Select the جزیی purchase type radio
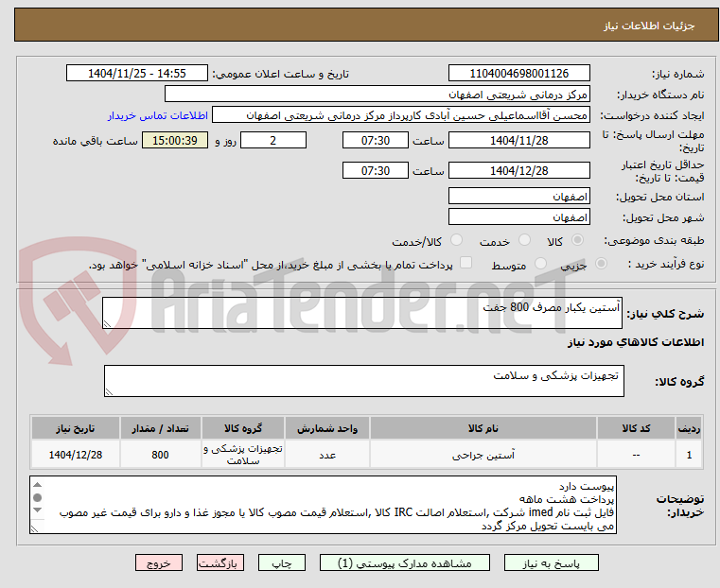The image size is (720, 588). pos(601,264)
